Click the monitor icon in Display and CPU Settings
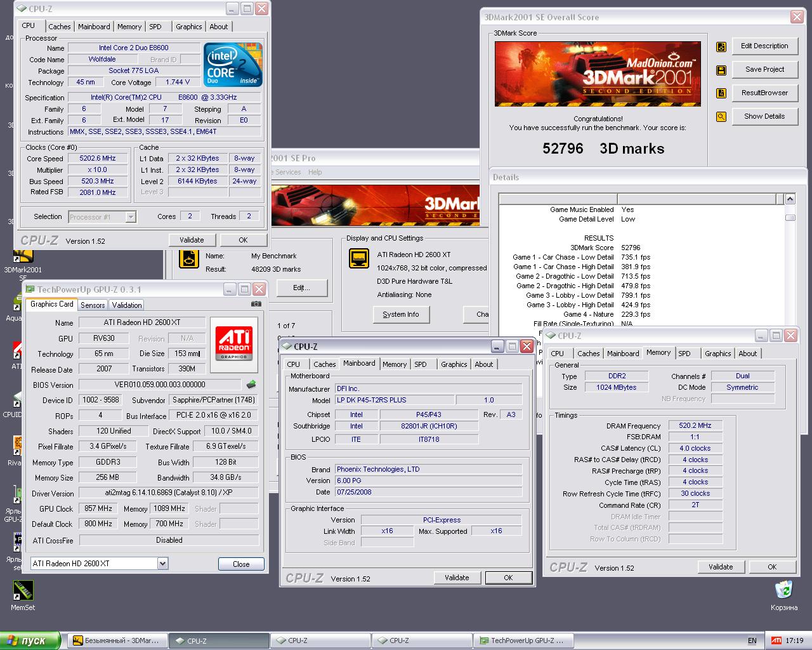Image resolution: width=812 pixels, height=650 pixels. pos(360,258)
